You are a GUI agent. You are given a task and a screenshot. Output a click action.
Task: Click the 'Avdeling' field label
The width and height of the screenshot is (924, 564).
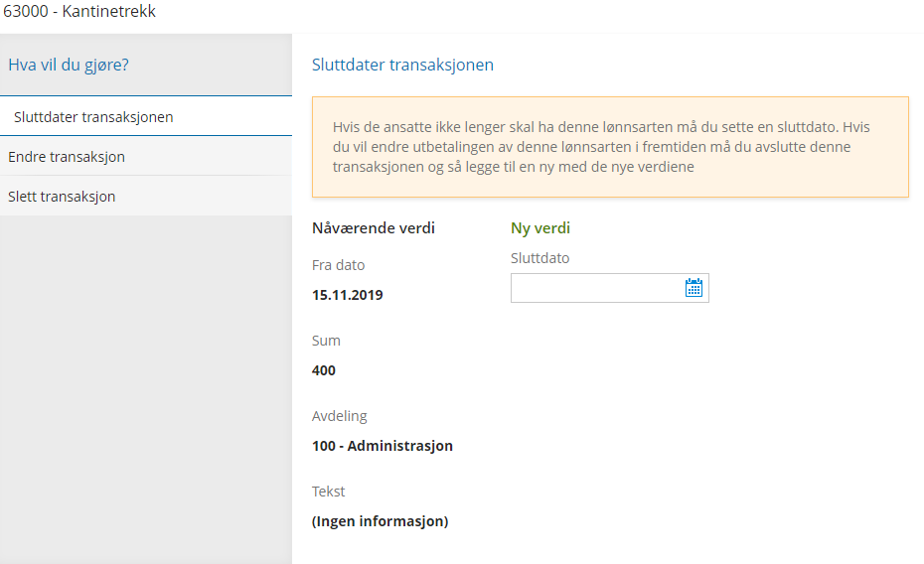(x=340, y=416)
